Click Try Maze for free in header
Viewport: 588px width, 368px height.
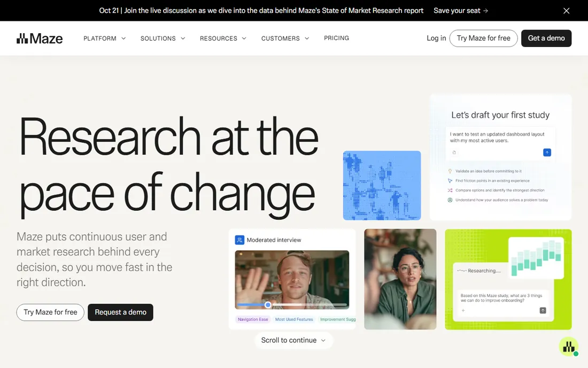pos(483,39)
